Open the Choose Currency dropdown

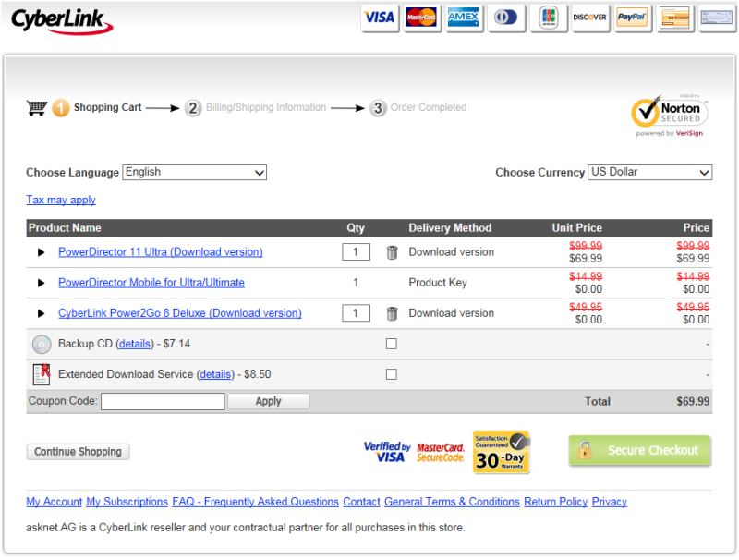(x=650, y=173)
